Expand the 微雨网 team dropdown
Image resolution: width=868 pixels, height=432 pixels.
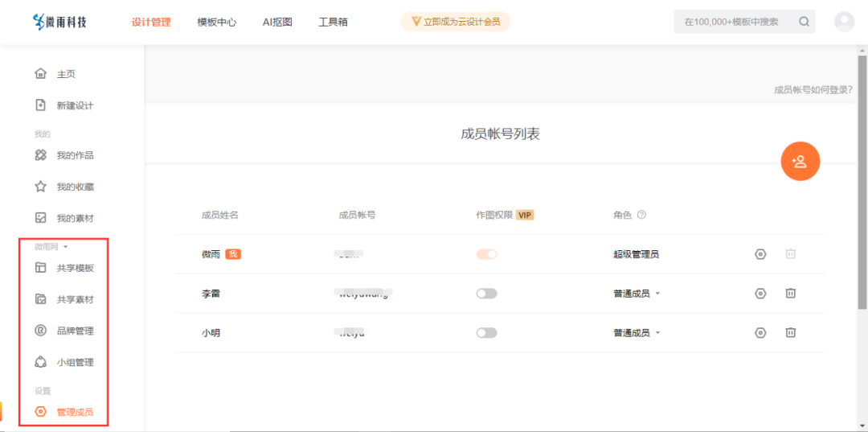51,247
